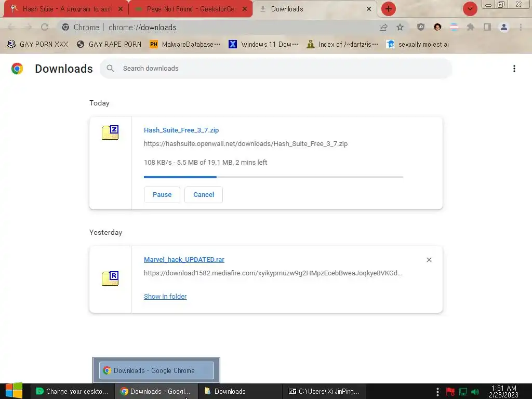Cancel the Hash Suite download

(204, 195)
